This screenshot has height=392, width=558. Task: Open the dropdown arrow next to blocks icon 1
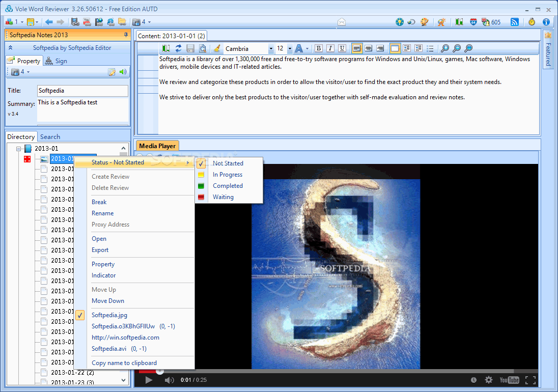pyautogui.click(x=22, y=22)
